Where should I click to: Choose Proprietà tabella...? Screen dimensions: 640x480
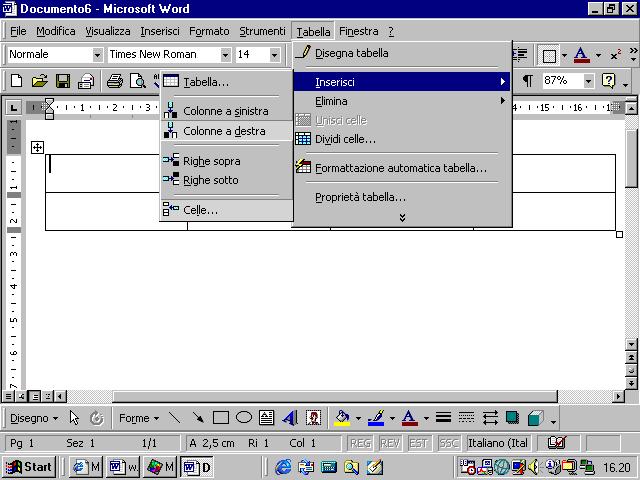[x=402, y=197]
